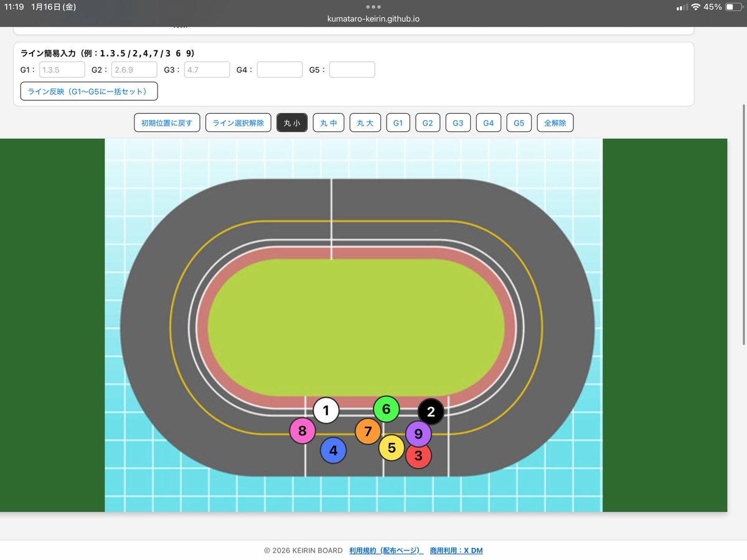Click the ライン選択解除 button
Viewport: 747px width, 560px height.
(x=238, y=123)
